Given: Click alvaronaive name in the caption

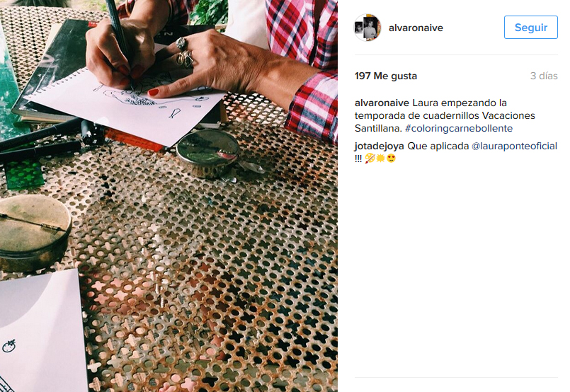Looking at the screenshot, I should [x=382, y=103].
